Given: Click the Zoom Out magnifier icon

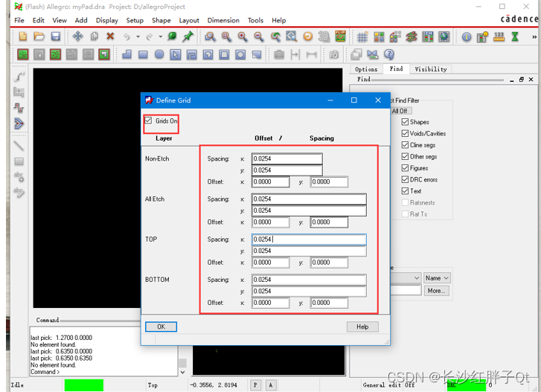Looking at the screenshot, I should point(258,36).
